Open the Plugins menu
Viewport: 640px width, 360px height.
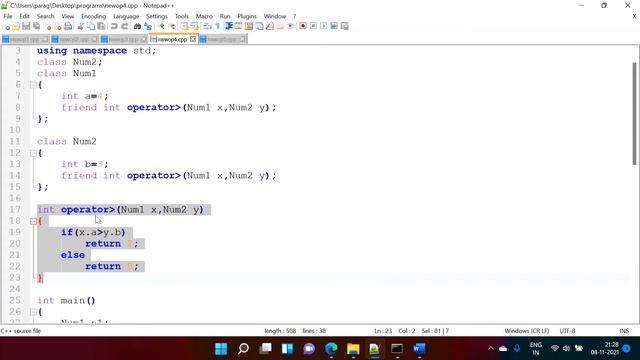coord(247,16)
